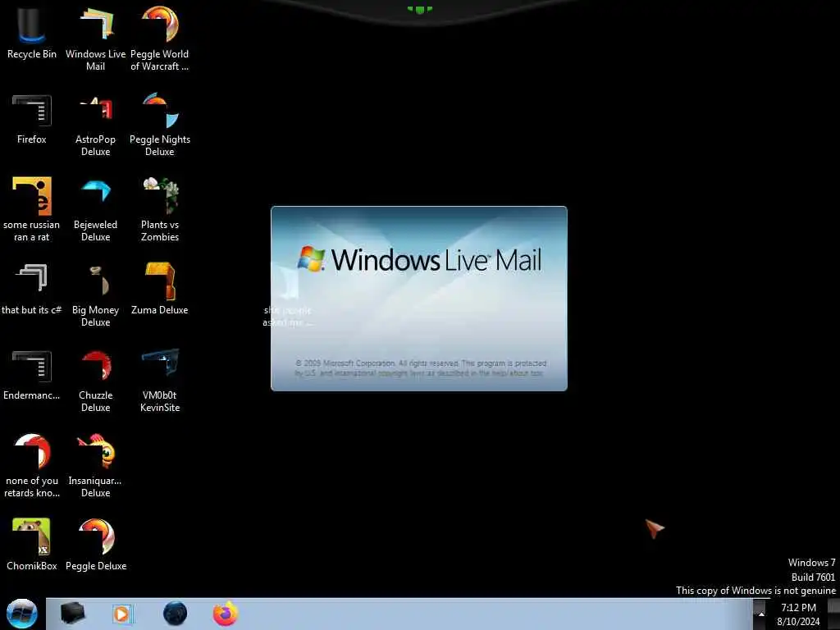Open Windows Media Player from taskbar
The image size is (840, 630).
122,614
